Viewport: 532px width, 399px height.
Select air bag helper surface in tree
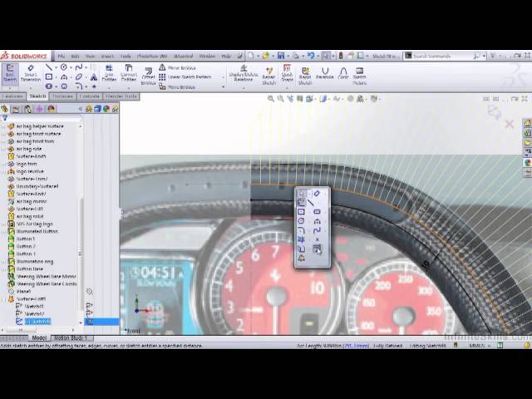(40, 126)
